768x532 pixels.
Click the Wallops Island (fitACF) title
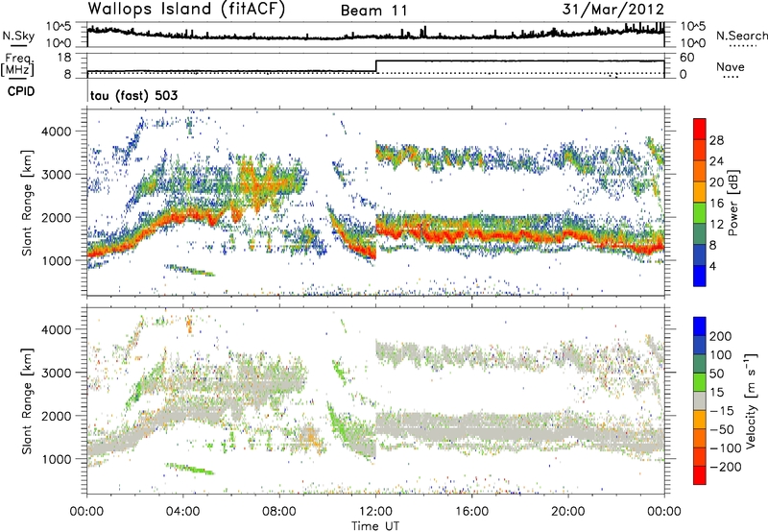[x=186, y=10]
